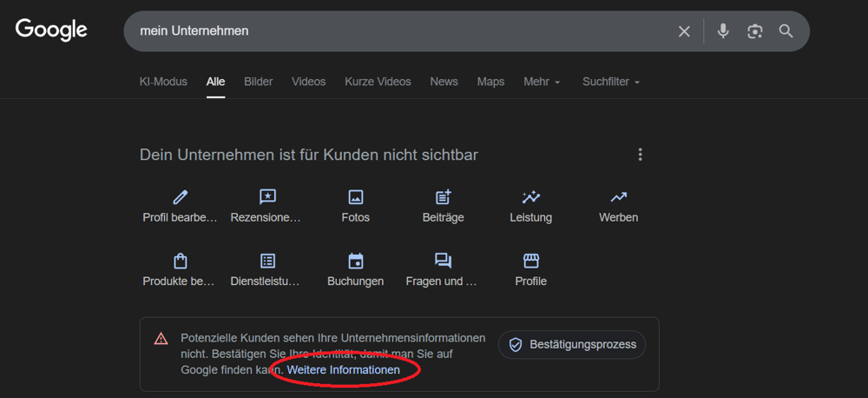This screenshot has width=868, height=398.
Task: Open the Fotos icon
Action: coord(355,196)
